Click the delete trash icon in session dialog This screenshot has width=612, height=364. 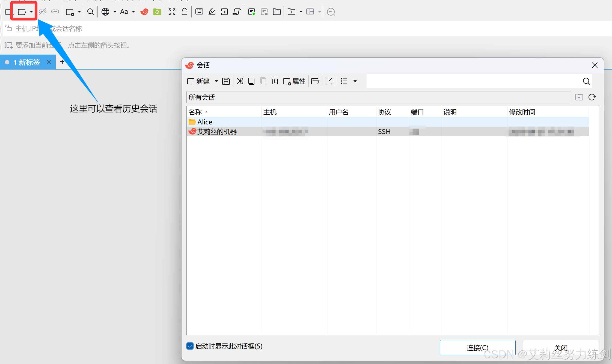(x=275, y=81)
